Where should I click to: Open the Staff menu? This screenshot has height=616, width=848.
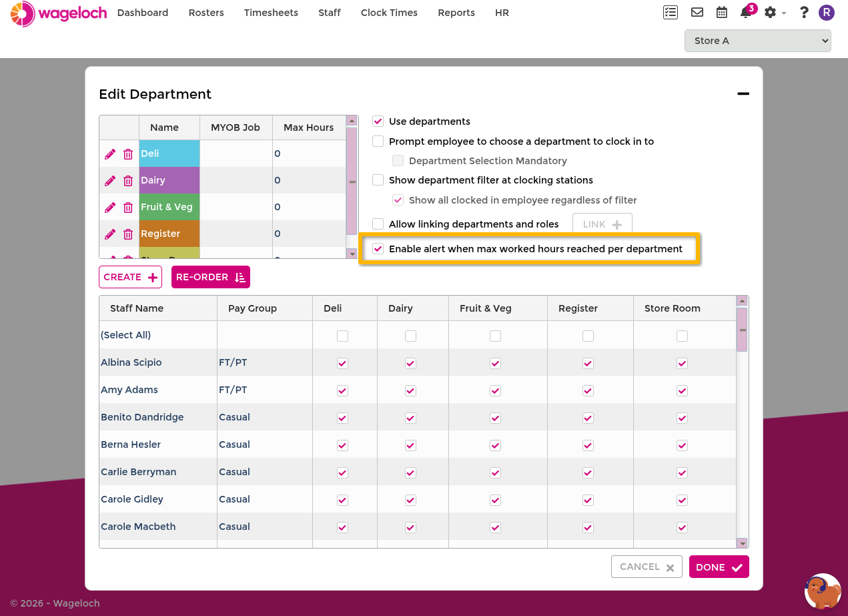(x=330, y=13)
